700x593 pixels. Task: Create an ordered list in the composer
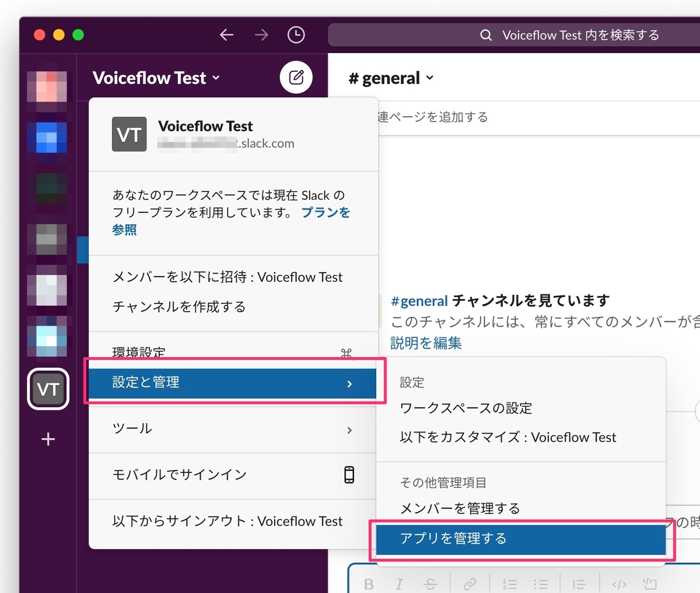click(509, 583)
